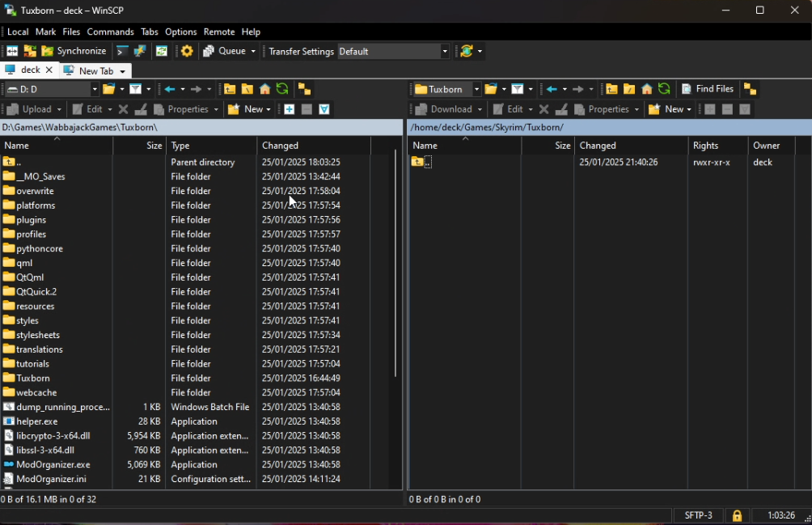Click the Queue button
812x525 pixels.
click(224, 51)
